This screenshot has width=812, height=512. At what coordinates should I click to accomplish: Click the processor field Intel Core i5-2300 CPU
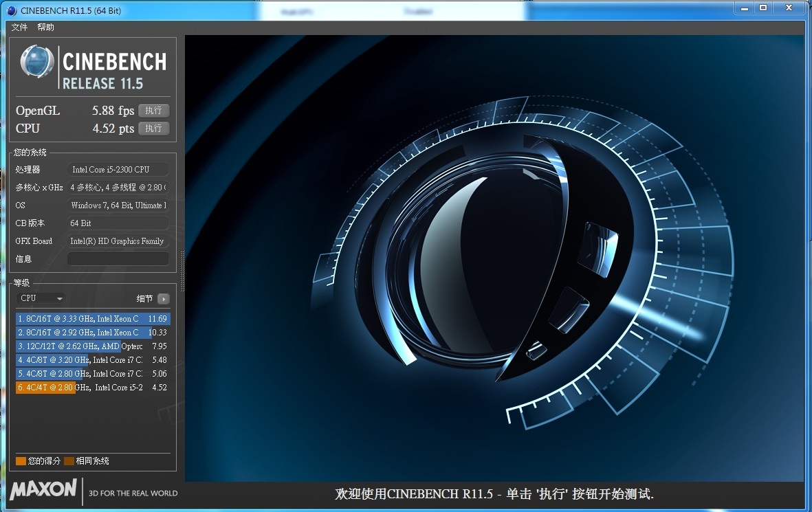pyautogui.click(x=118, y=169)
